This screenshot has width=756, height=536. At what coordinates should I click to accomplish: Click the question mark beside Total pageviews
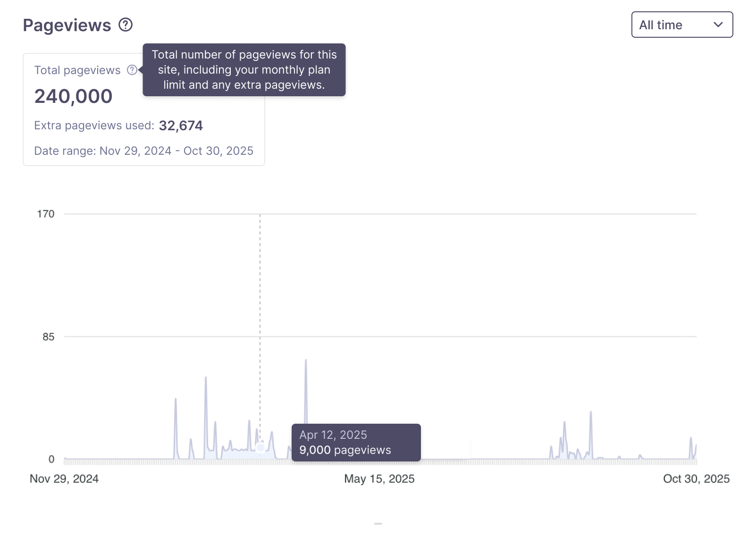pos(132,70)
